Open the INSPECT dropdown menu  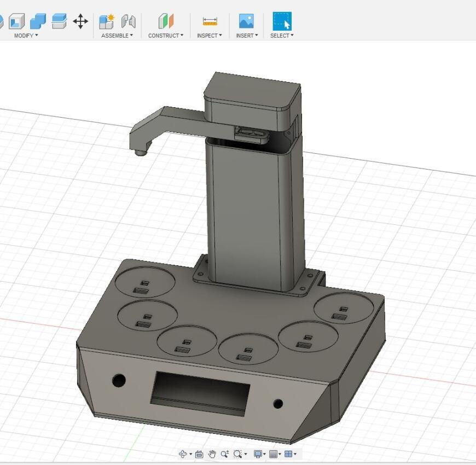[210, 36]
